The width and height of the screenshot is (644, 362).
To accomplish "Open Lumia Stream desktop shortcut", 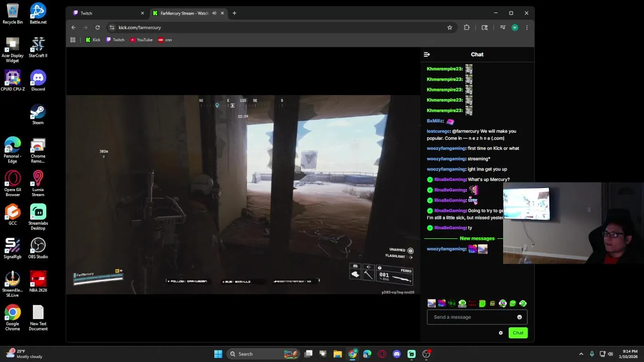I will [38, 184].
